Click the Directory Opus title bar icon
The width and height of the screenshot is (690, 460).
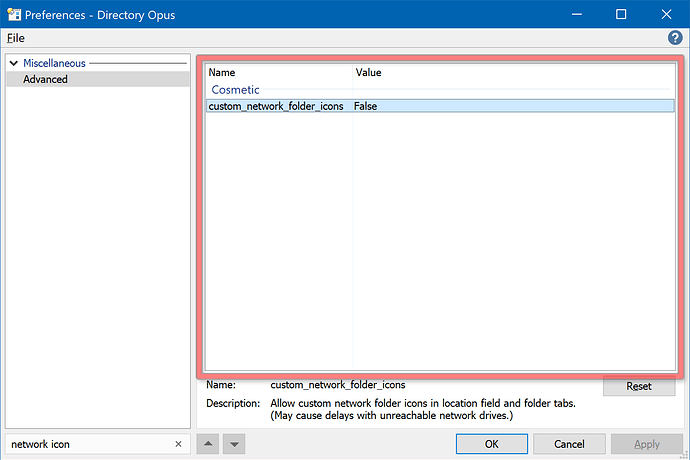click(14, 15)
